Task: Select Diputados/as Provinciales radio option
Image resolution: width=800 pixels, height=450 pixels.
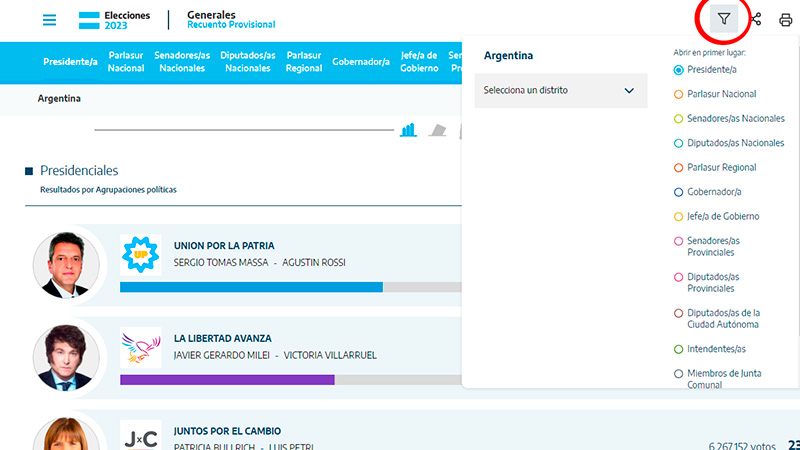Action: pyautogui.click(x=679, y=278)
